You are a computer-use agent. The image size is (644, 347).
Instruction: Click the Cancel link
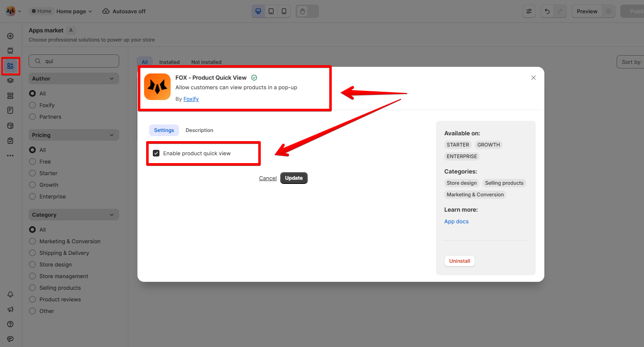coord(268,178)
